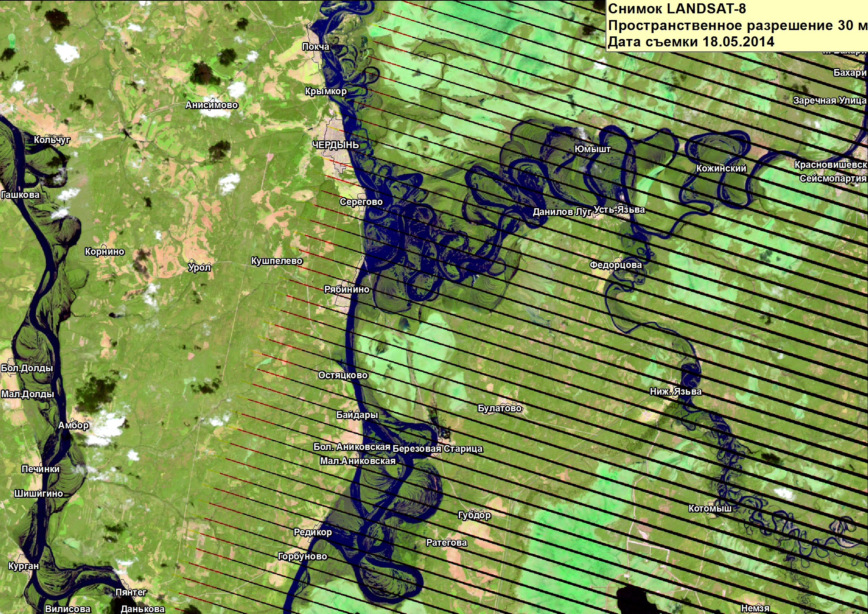The height and width of the screenshot is (614, 868).
Task: Click the 'Пространственное разрешение 30 м' line
Action: pos(737,26)
